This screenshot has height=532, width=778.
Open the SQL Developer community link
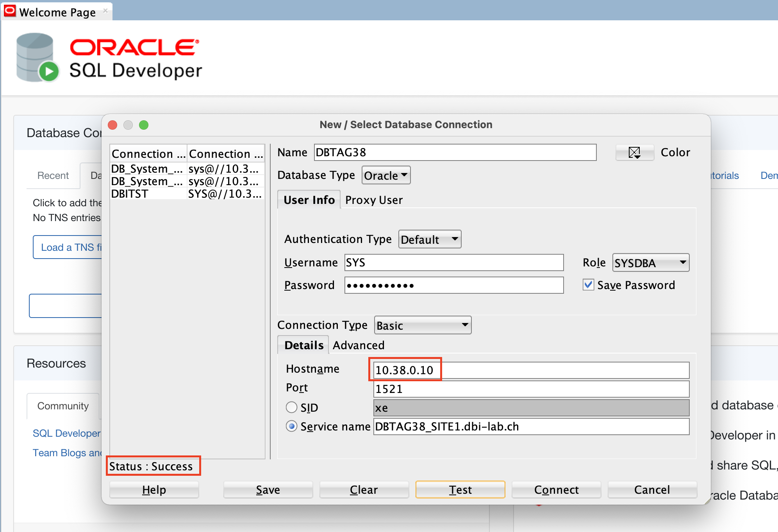pos(67,433)
